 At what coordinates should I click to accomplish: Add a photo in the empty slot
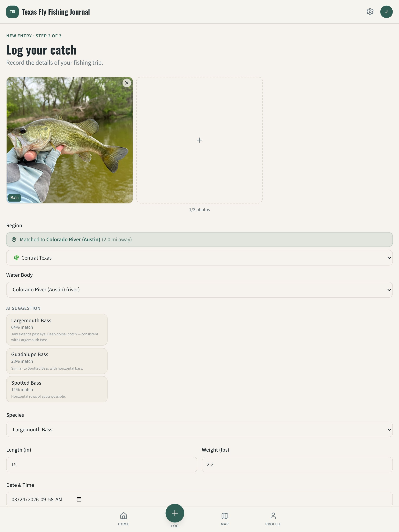(199, 140)
